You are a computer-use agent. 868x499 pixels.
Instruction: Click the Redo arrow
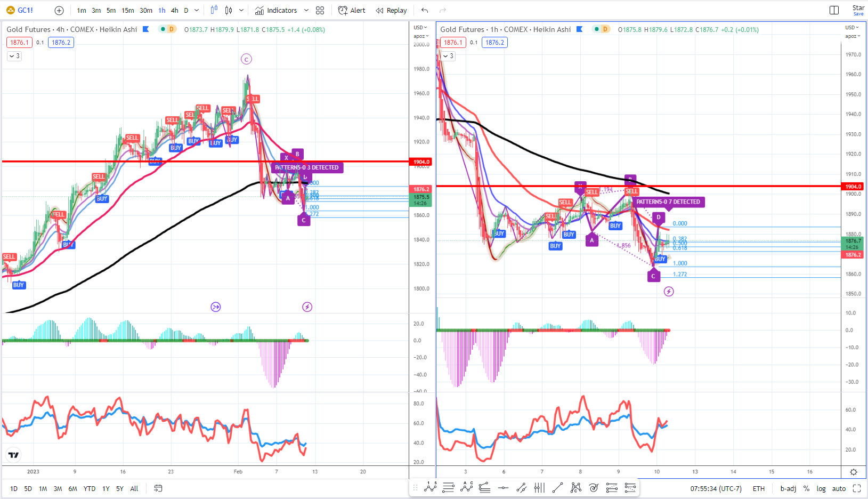tap(442, 10)
